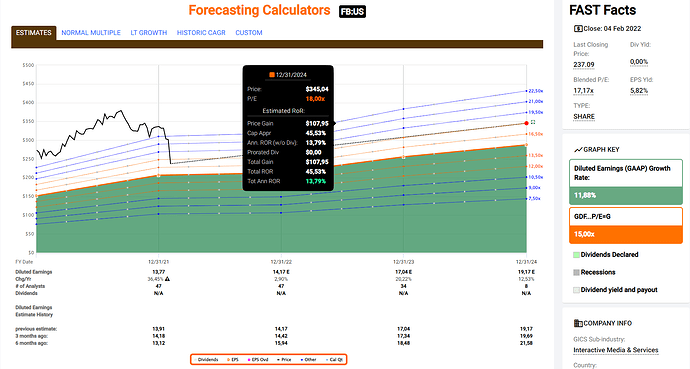The image size is (690, 369).
Task: Click the orange 15,00x value bar
Action: [x=625, y=234]
